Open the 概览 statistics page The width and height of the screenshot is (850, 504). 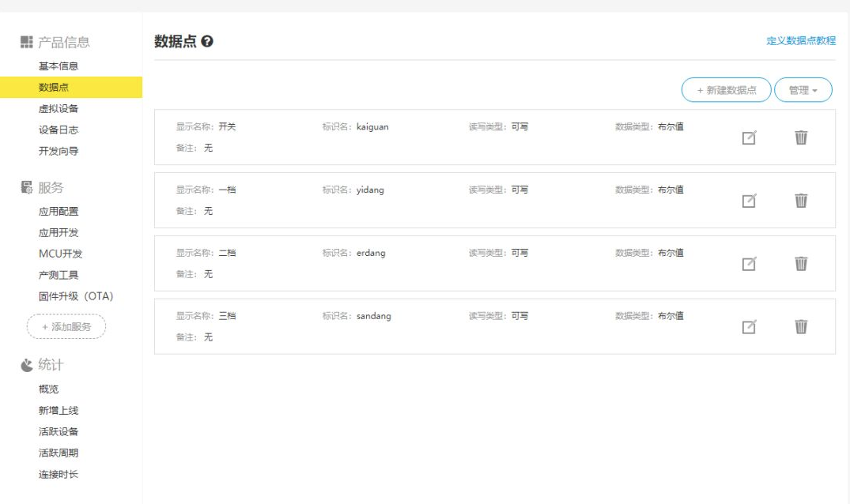[48, 389]
